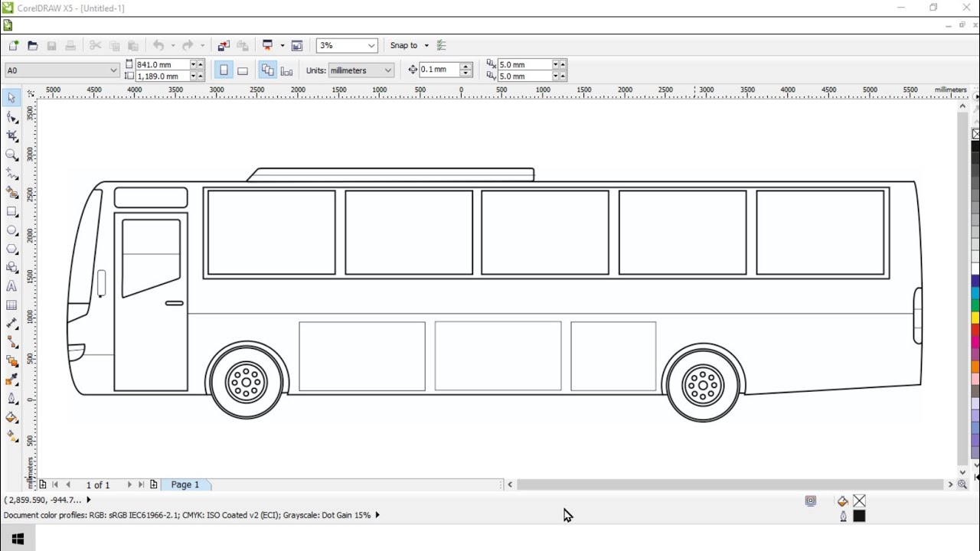Select the Shape edit tool
The image size is (980, 551).
[x=11, y=117]
